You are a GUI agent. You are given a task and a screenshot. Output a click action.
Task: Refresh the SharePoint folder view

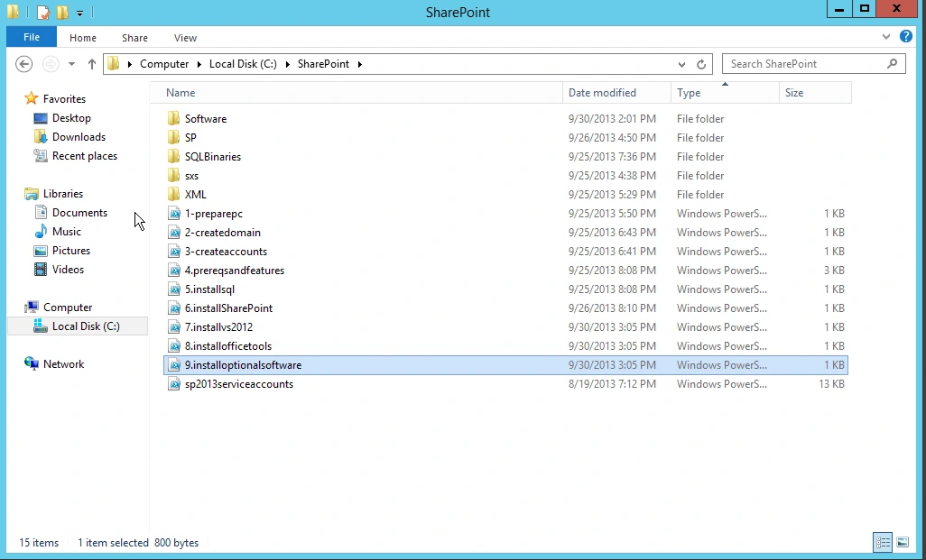[x=701, y=64]
